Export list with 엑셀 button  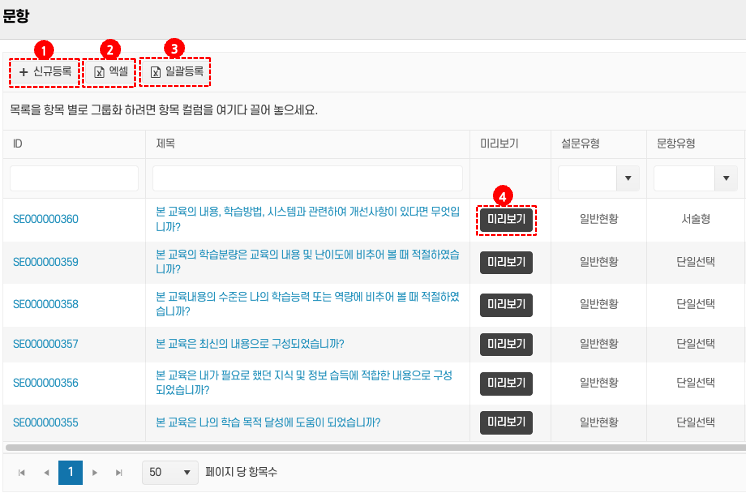[x=111, y=72]
